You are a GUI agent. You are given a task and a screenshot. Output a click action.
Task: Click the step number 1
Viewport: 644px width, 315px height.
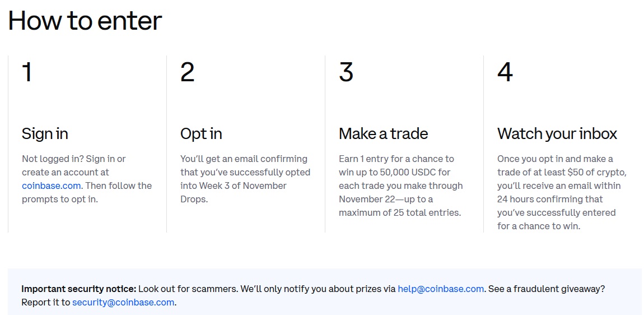tap(27, 73)
